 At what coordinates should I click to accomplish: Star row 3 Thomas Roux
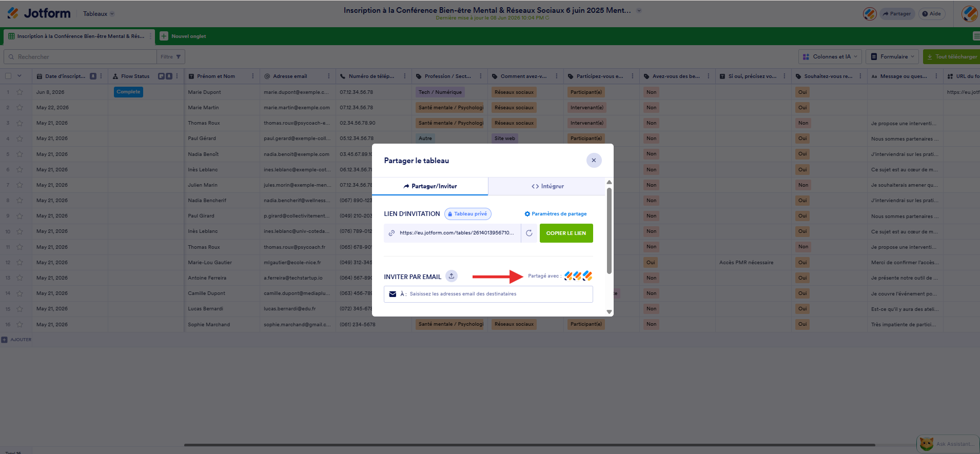click(x=19, y=123)
